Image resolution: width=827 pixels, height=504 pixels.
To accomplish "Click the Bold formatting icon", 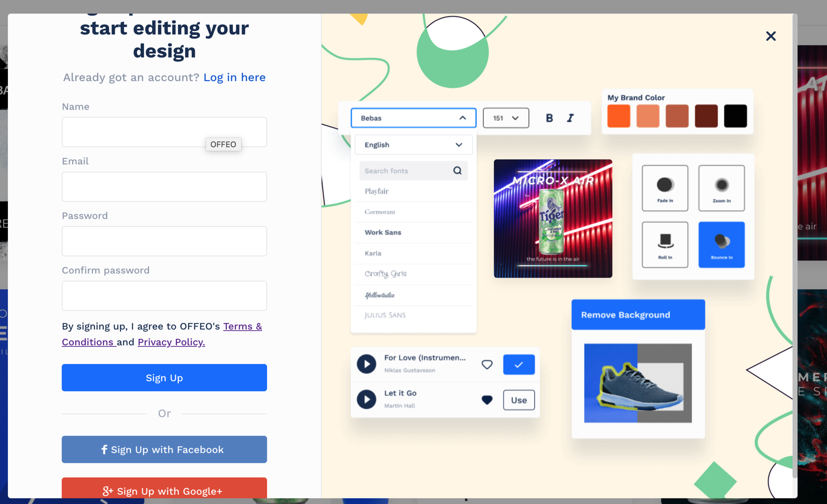I will [549, 118].
